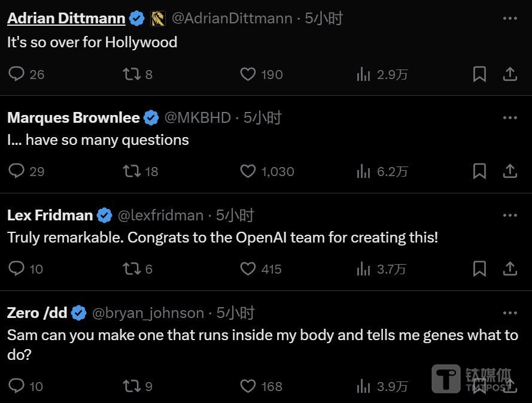Image resolution: width=532 pixels, height=403 pixels.
Task: Bookmark the Marques Brownlee tweet
Action: pyautogui.click(x=479, y=171)
